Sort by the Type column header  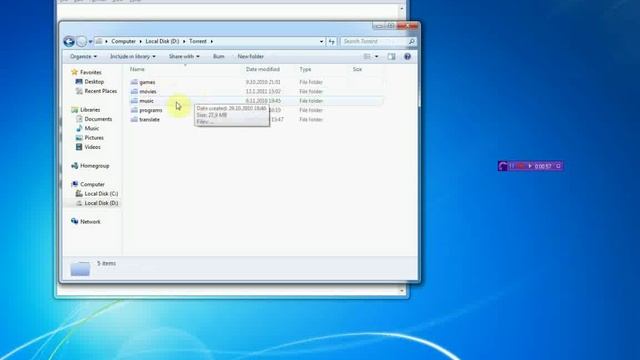tap(305, 69)
